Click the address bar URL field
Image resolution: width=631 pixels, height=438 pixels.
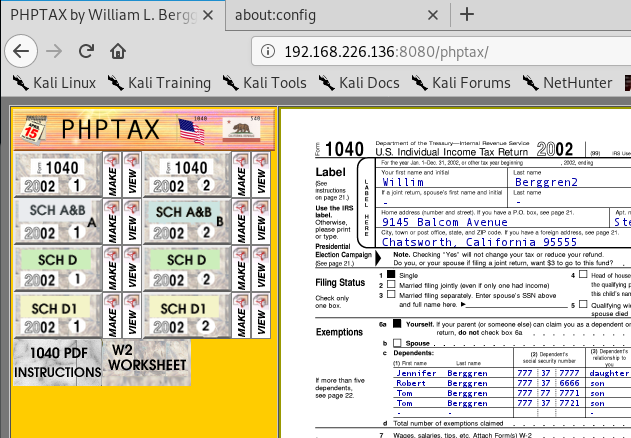[x=441, y=52]
